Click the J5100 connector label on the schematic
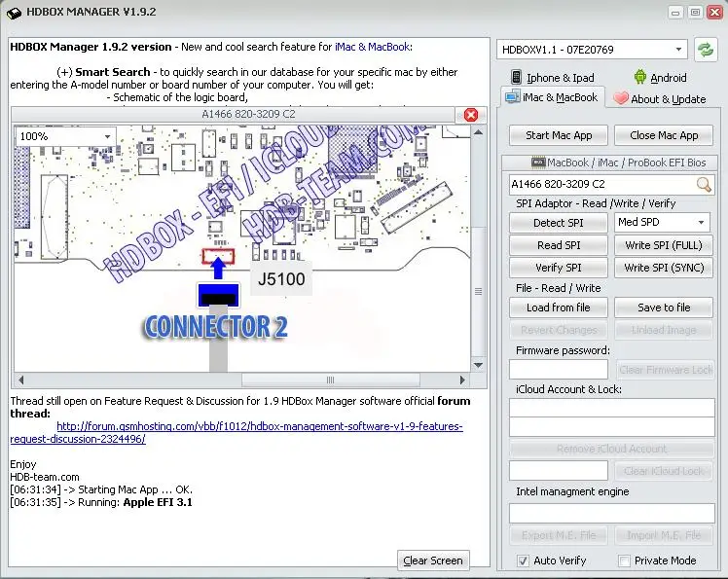728x579 pixels. 281,279
